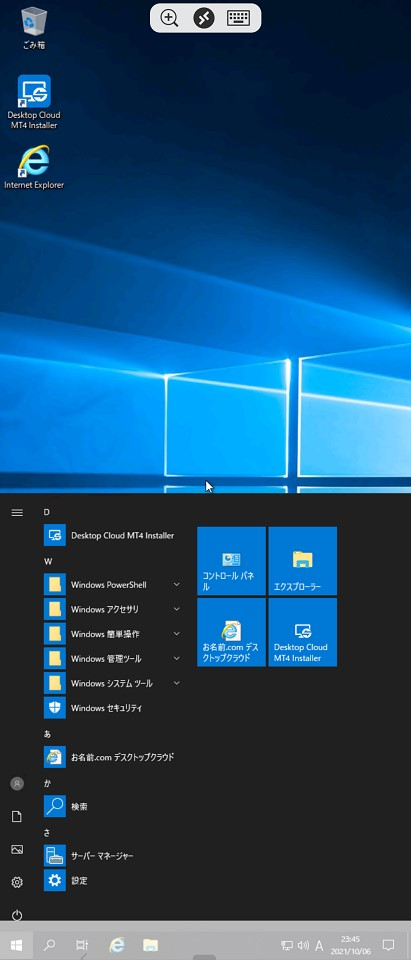
Task: Open Documents icon in Start sidebar
Action: pyautogui.click(x=17, y=817)
